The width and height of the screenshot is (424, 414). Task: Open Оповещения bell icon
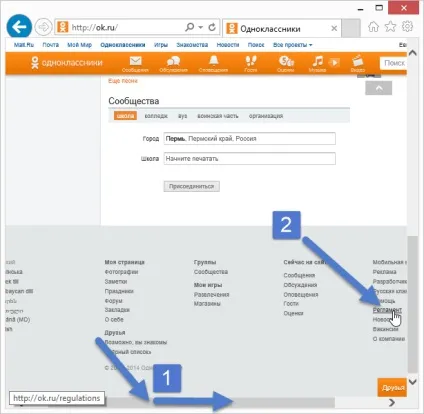[213, 64]
